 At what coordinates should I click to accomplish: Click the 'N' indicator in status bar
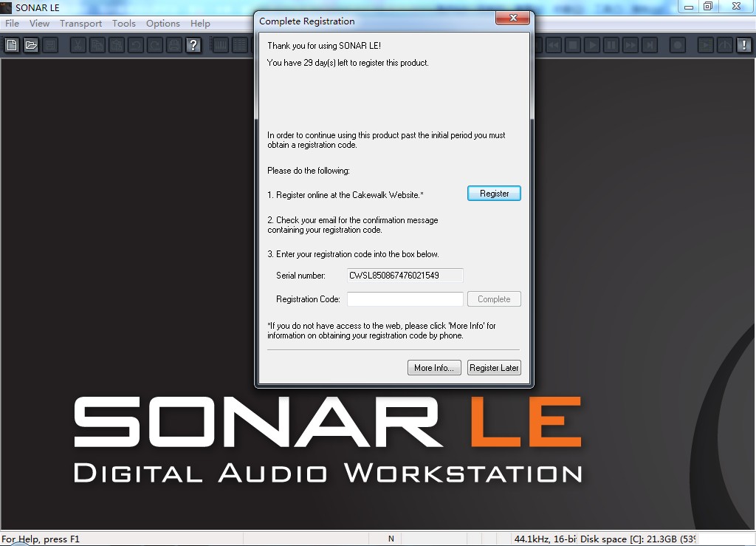391,539
